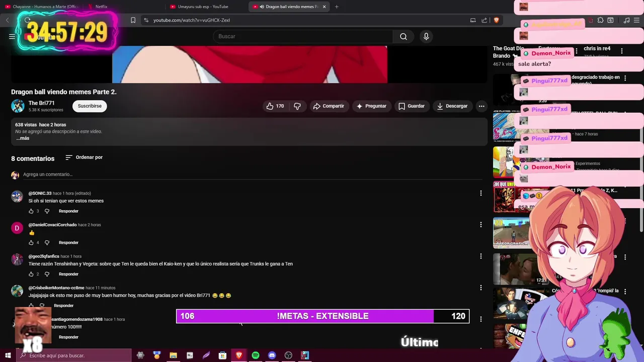The image size is (644, 362).
Task: Reply to @geo2lqfanfics with Responder
Action: 68,275
